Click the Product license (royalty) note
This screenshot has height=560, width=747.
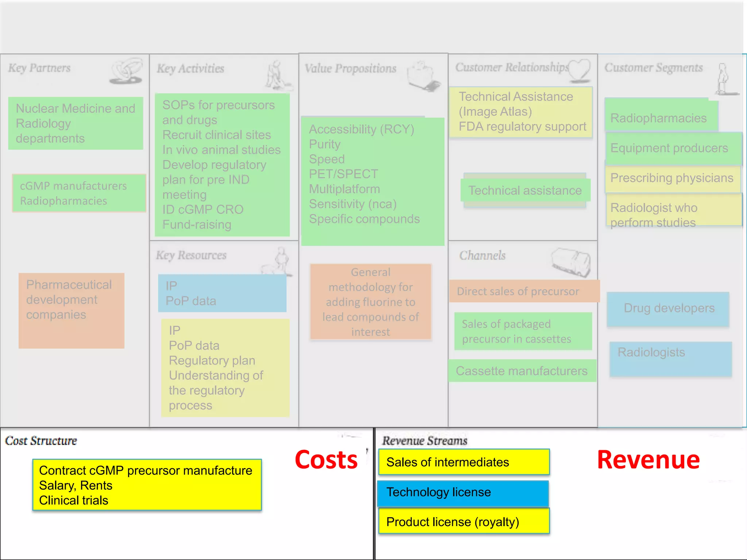[x=464, y=522]
